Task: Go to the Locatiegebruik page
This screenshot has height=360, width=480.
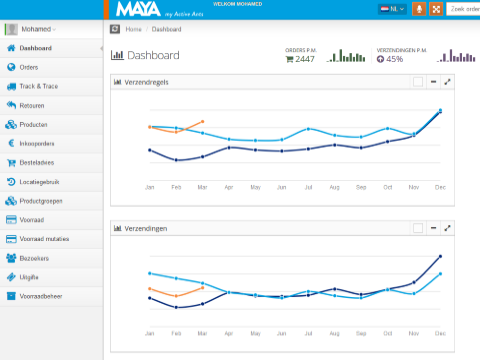Action: (x=52, y=182)
